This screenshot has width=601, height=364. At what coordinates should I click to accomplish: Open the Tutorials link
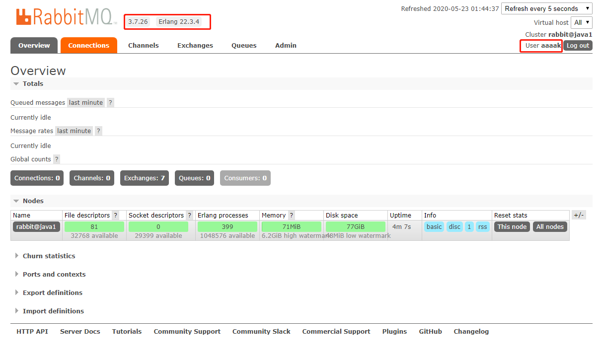point(127,331)
